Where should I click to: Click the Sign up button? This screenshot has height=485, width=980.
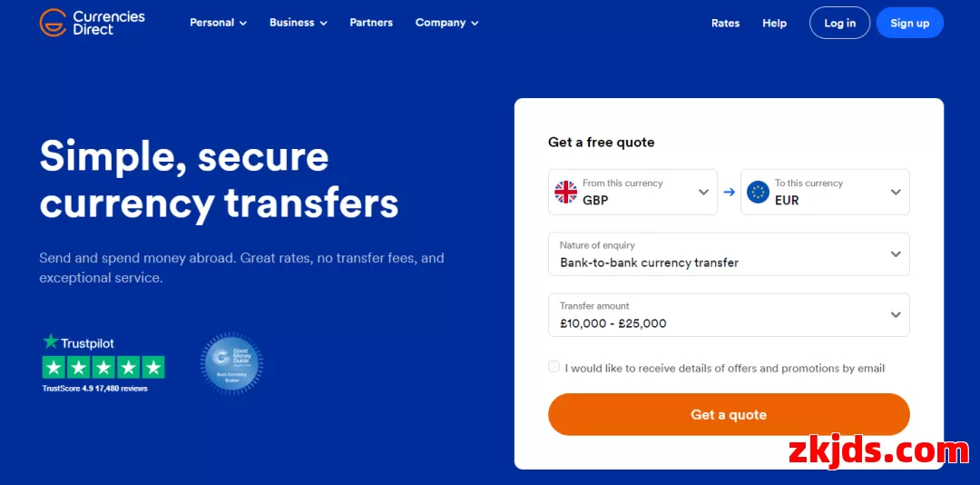[x=909, y=23]
